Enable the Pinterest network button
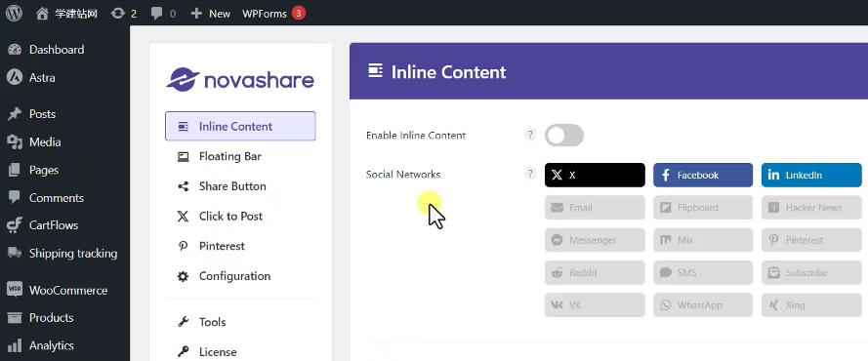Screen dimensions: 868x361 point(811,240)
